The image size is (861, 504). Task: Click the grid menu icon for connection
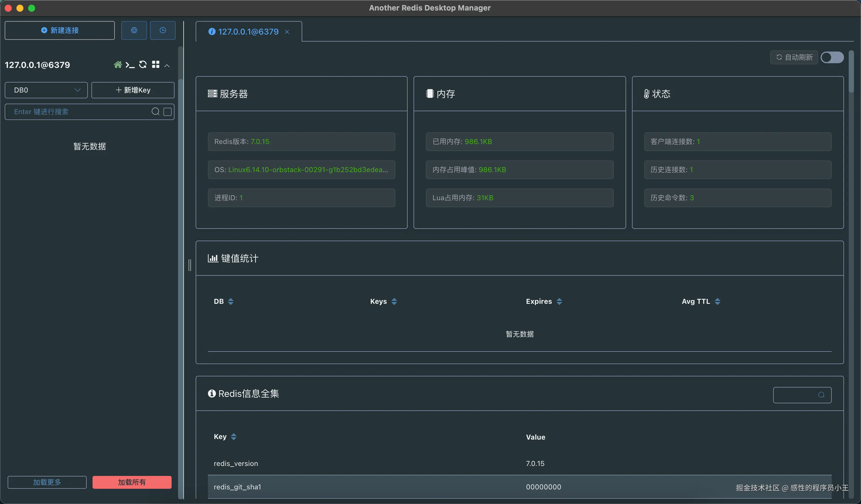point(156,64)
